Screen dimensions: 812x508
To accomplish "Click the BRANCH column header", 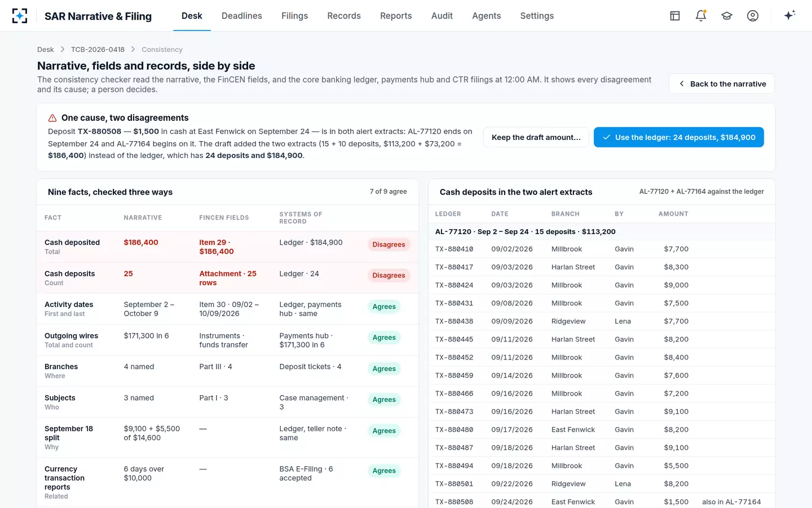I will click(x=566, y=214).
